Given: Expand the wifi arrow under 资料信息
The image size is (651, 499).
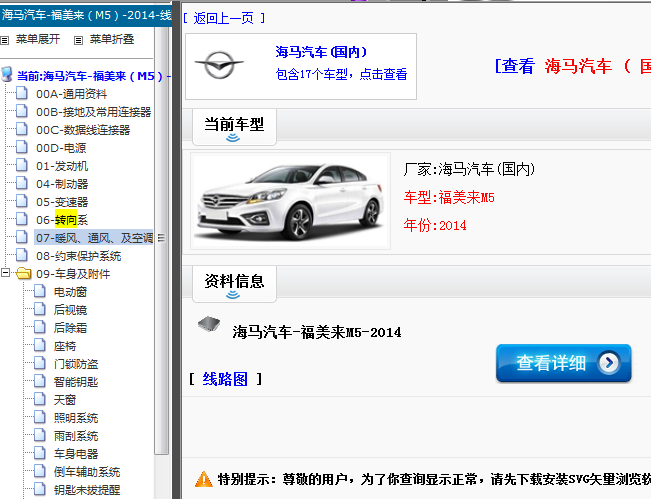Looking at the screenshot, I should (x=233, y=295).
